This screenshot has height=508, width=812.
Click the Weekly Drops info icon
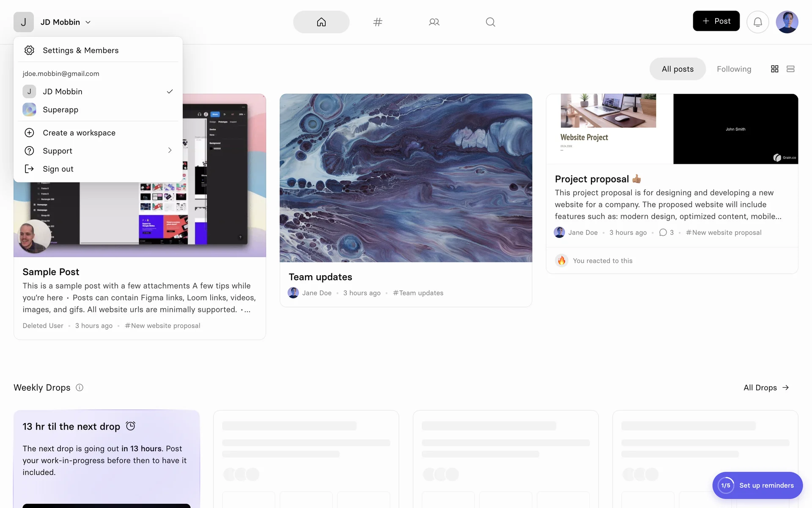pyautogui.click(x=80, y=387)
